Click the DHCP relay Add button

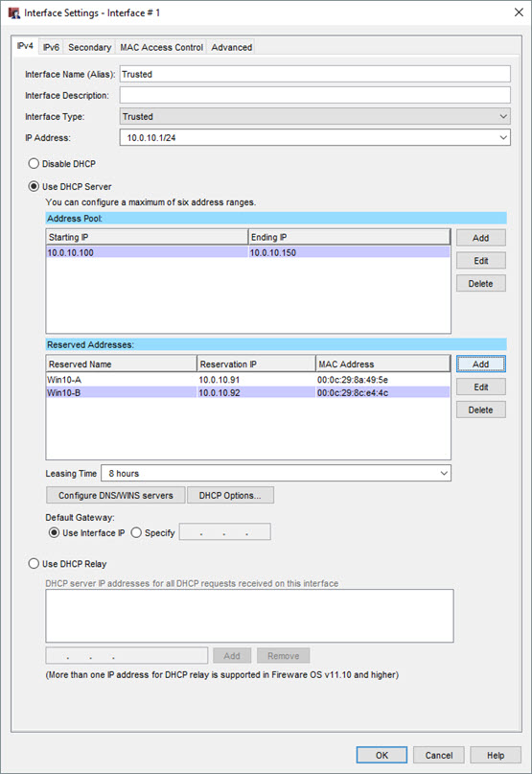click(232, 655)
